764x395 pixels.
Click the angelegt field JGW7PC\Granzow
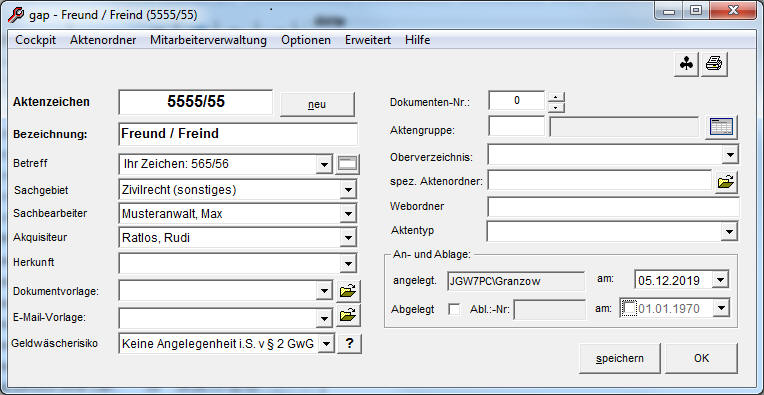516,281
